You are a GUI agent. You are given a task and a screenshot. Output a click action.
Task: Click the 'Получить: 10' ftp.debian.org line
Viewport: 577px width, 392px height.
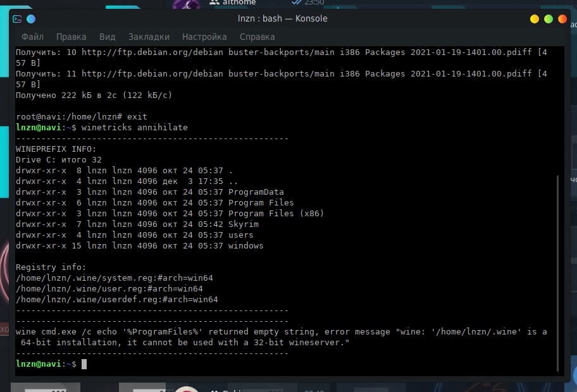click(x=281, y=58)
